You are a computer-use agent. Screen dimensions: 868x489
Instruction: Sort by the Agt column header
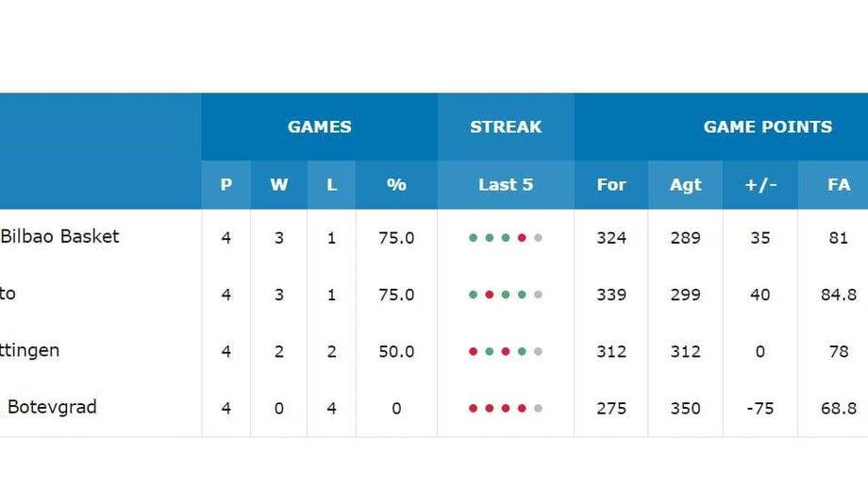685,185
